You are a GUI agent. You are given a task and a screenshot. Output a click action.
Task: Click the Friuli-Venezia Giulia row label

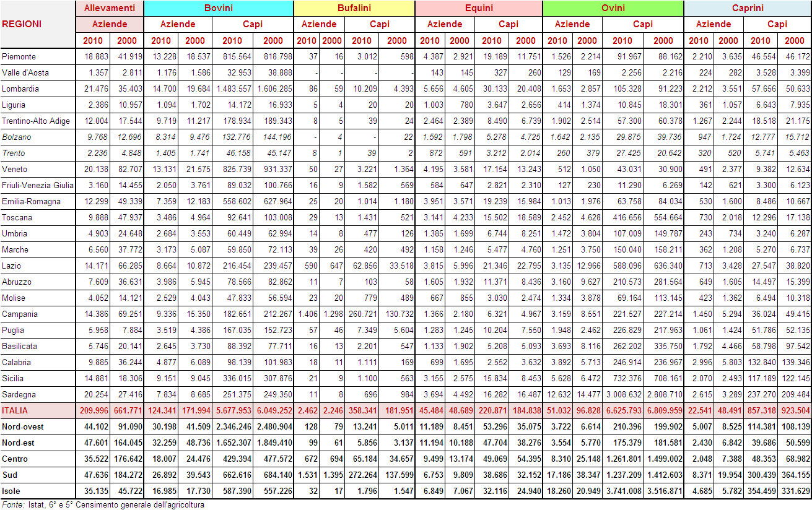tap(38, 186)
